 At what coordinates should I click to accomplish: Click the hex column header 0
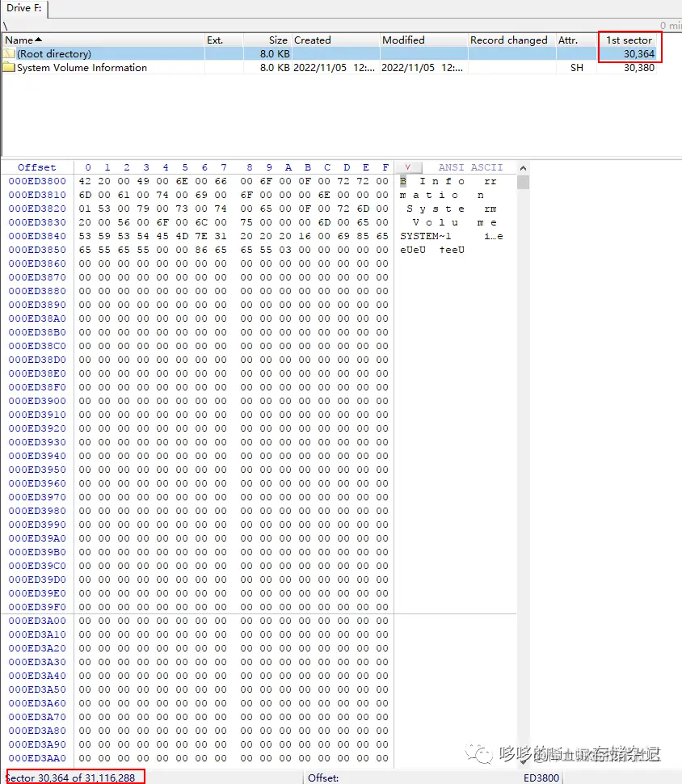pyautogui.click(x=88, y=167)
